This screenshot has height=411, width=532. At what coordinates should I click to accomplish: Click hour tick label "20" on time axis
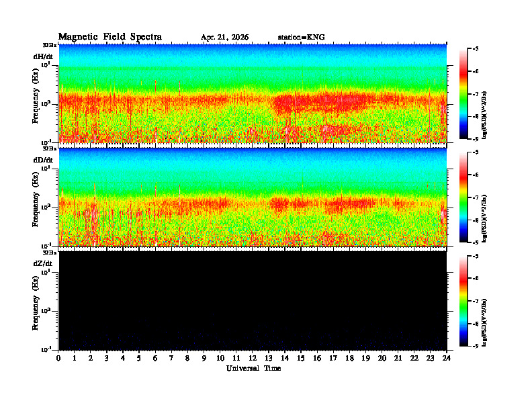(x=382, y=359)
